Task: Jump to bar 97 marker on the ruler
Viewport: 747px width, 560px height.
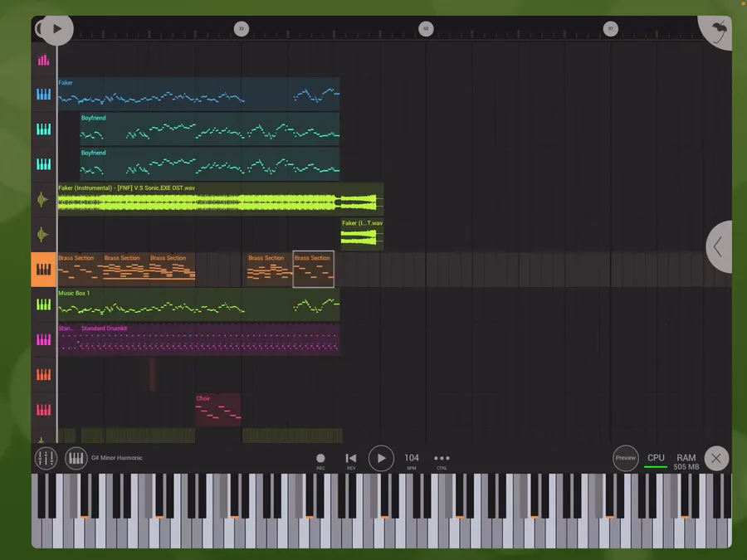Action: pos(611,28)
